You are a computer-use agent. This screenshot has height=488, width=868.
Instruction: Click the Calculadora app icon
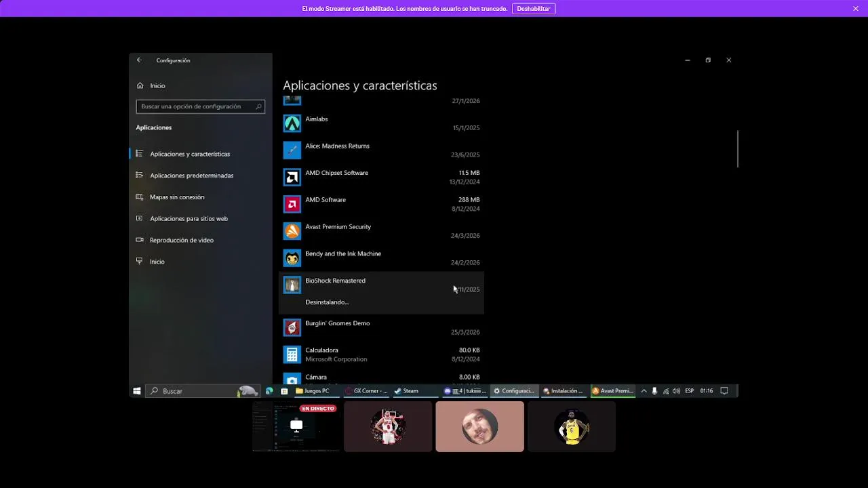click(x=292, y=354)
